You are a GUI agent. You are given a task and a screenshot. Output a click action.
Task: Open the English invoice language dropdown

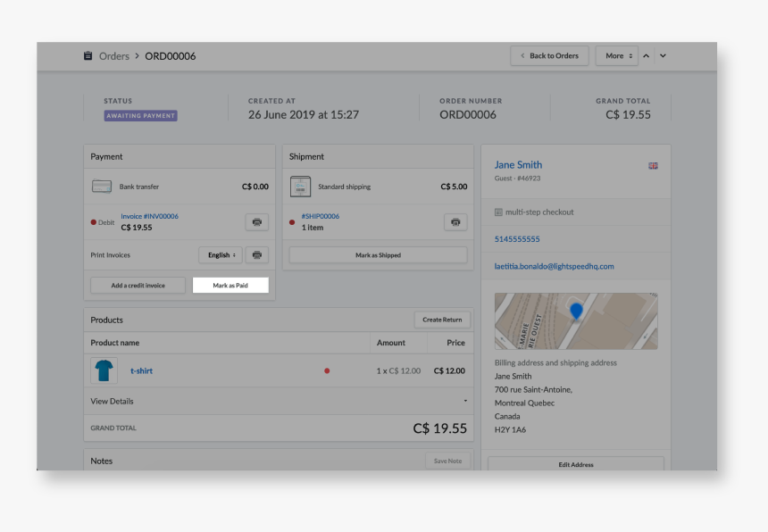(x=220, y=255)
